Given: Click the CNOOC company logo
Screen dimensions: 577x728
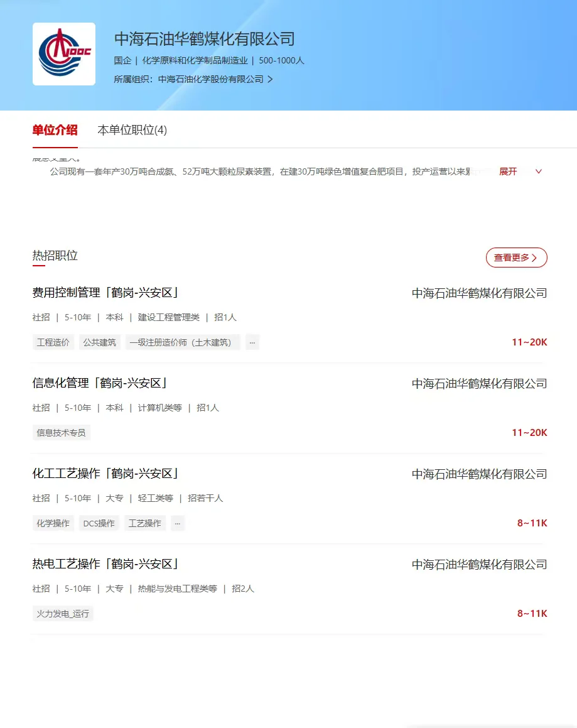Looking at the screenshot, I should click(64, 54).
